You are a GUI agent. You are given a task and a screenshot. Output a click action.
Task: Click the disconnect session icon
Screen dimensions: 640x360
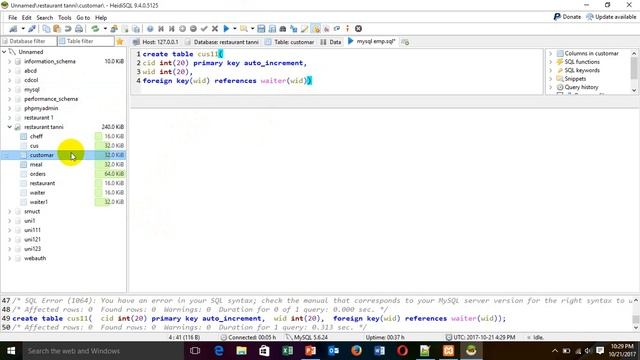32,29
